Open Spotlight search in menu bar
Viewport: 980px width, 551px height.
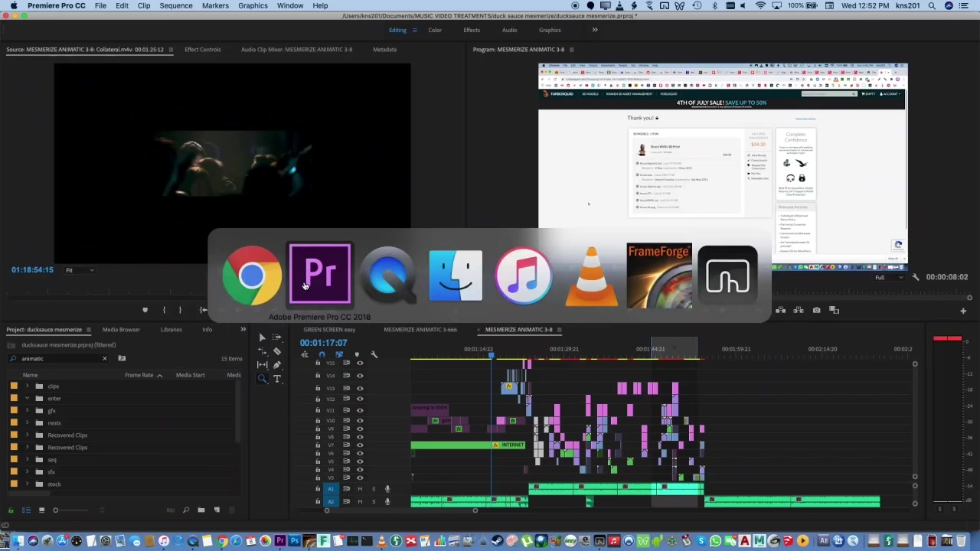(932, 5)
